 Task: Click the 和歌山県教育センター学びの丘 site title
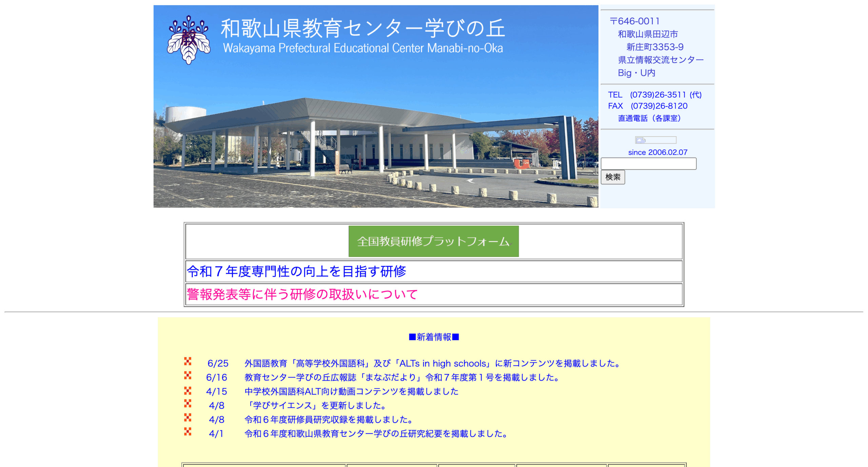[363, 28]
